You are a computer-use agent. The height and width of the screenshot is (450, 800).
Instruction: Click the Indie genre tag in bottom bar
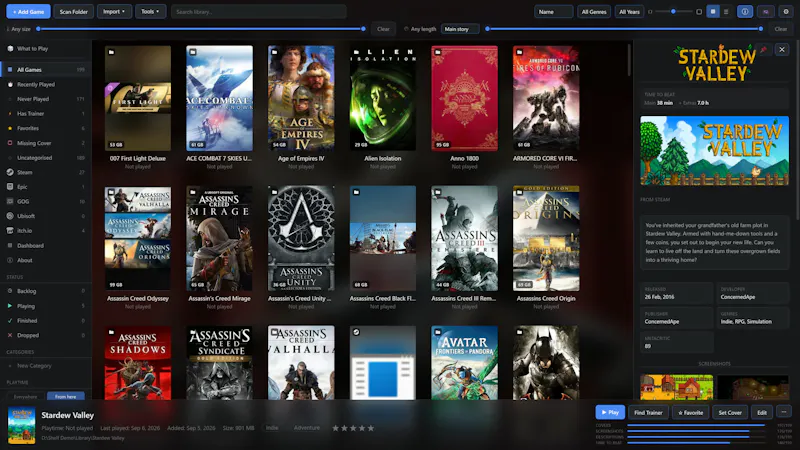pyautogui.click(x=272, y=428)
